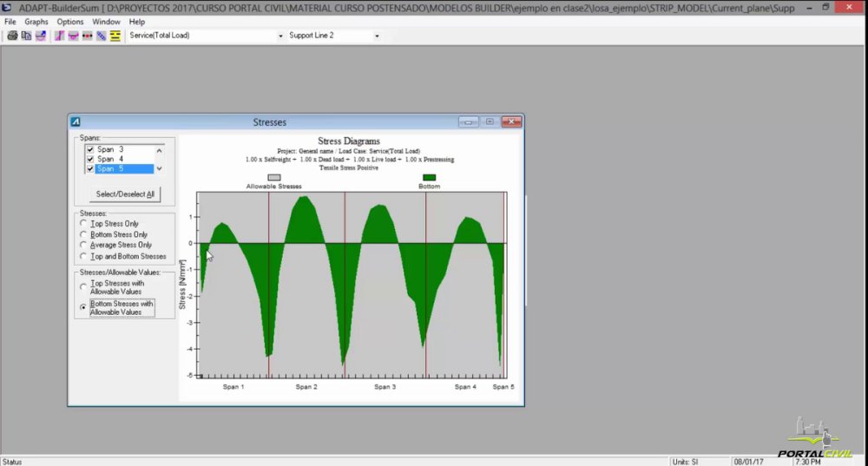868x466 pixels.
Task: Click the Stress Diagrams chart title
Action: 349,141
